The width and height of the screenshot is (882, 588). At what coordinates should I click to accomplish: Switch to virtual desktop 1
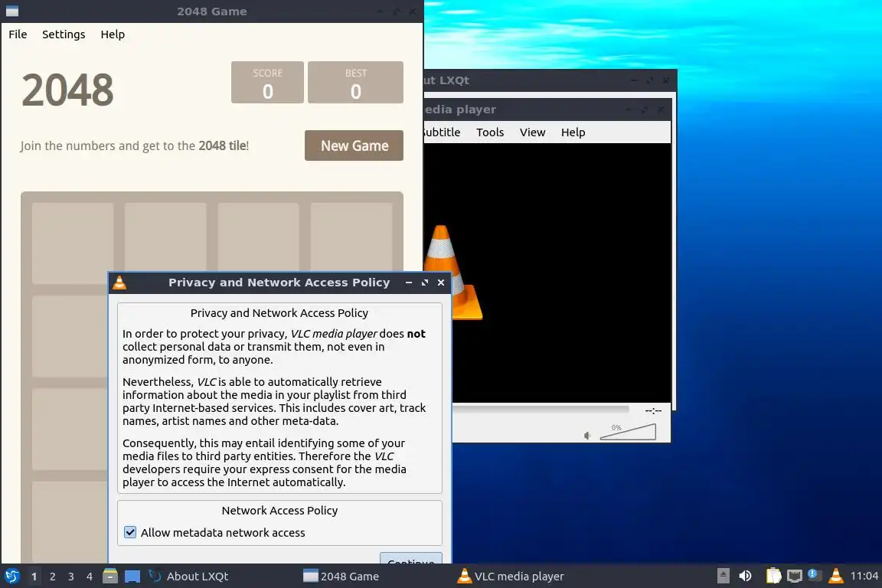[34, 577]
